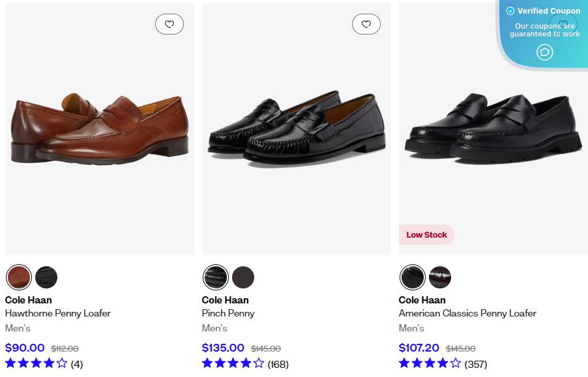
Task: Favorite the Hawthorne Penny Loafer using its heart
Action: click(x=169, y=23)
